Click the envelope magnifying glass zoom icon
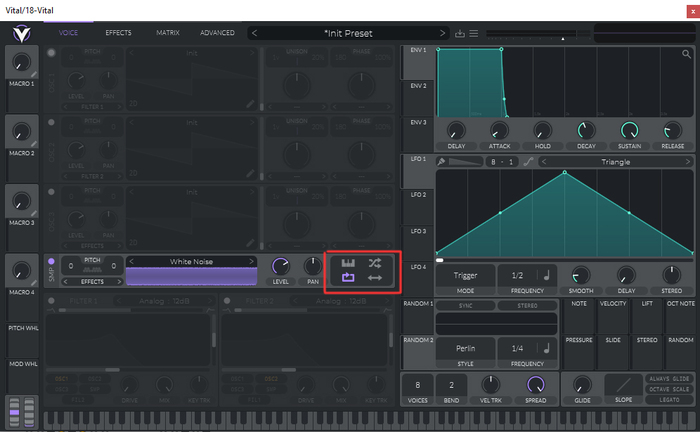Image resolution: width=700 pixels, height=432 pixels. pos(686,53)
